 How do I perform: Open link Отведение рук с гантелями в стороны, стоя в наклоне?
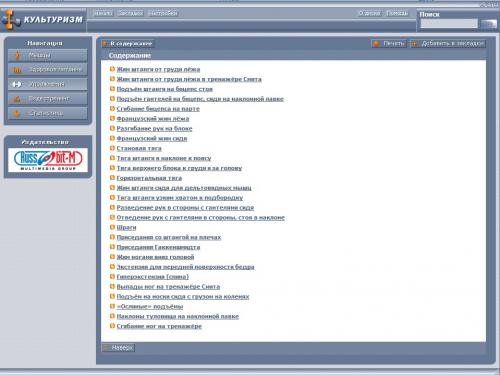(201, 217)
